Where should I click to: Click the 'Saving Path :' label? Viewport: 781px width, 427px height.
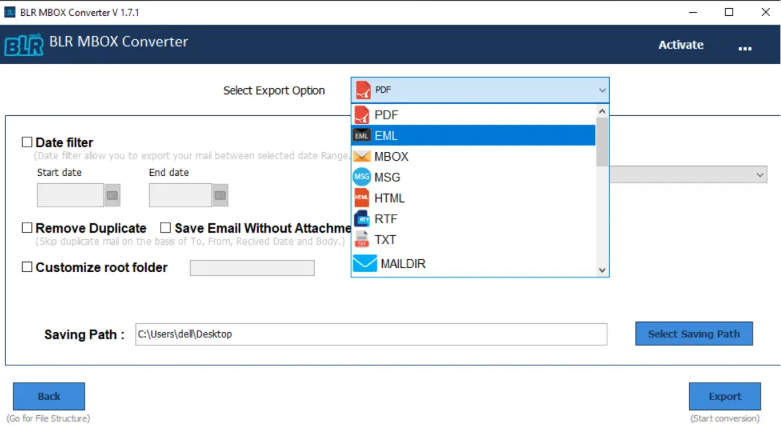(84, 334)
